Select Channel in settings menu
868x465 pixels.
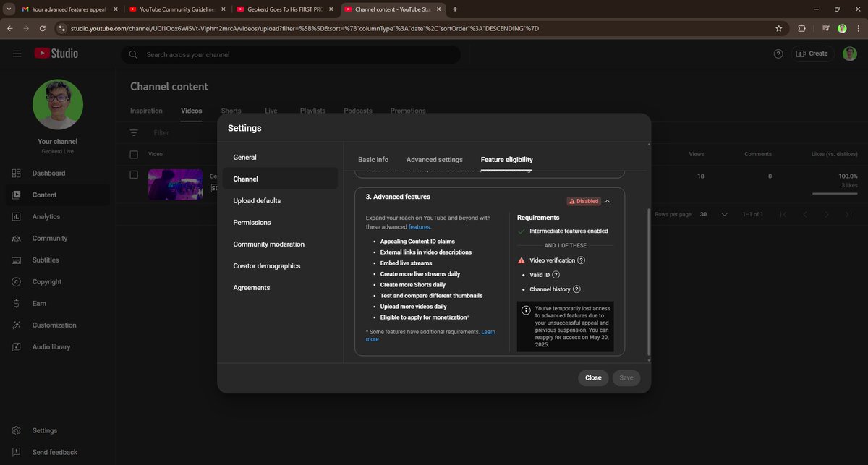point(280,179)
